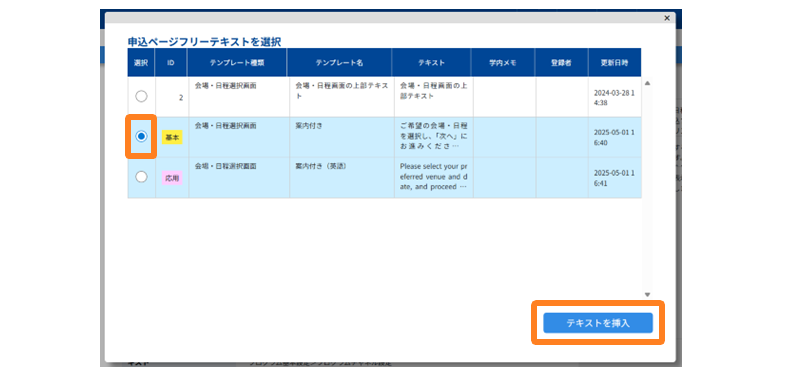Click the scrollbar down arrow of the table
The height and width of the screenshot is (372, 796).
tap(647, 294)
